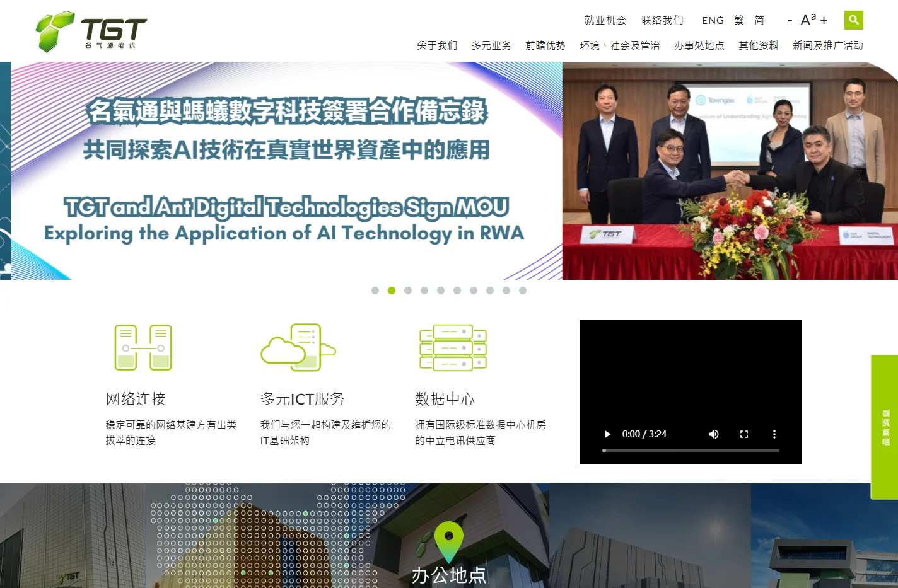Open the 其他资料 menu

pos(759,45)
